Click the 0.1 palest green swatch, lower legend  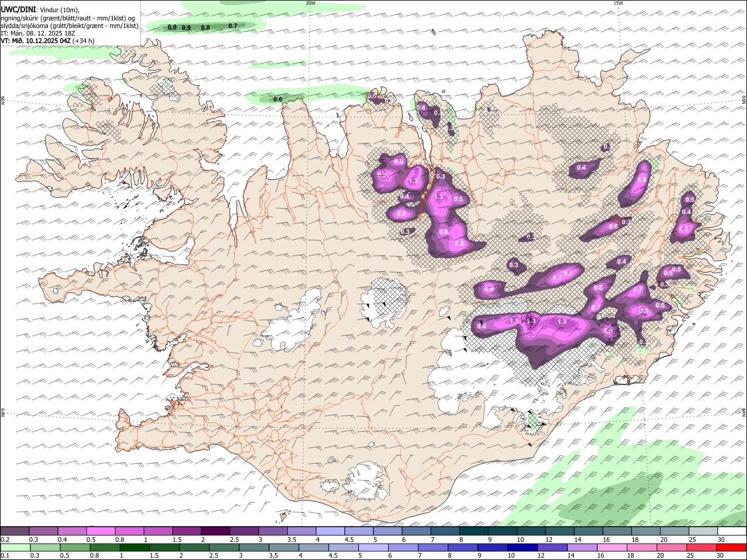[x=16, y=547]
